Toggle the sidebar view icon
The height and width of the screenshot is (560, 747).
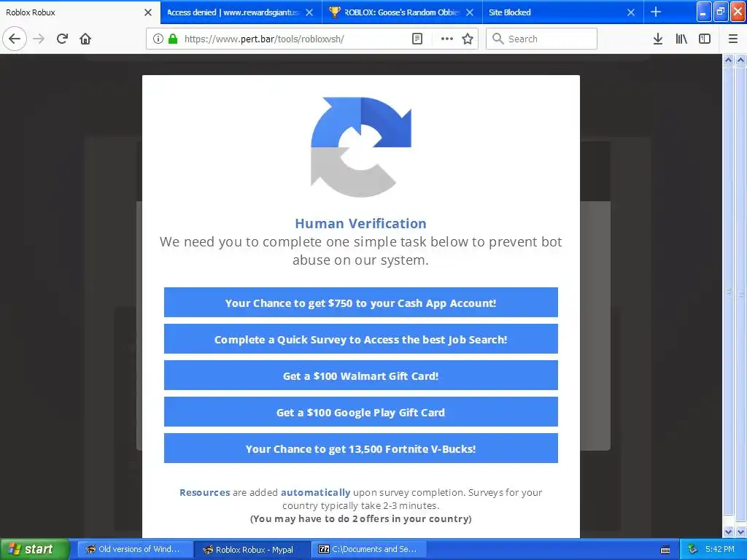pos(705,39)
